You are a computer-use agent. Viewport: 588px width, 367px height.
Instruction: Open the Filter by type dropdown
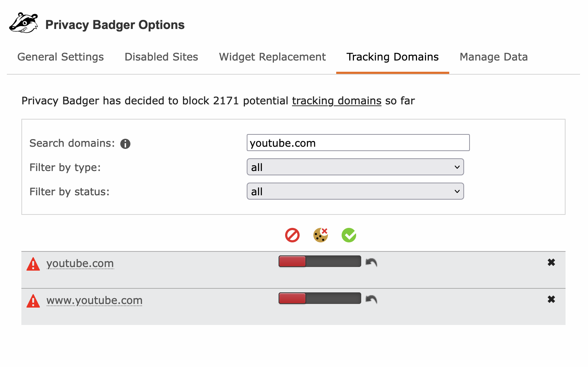point(355,167)
